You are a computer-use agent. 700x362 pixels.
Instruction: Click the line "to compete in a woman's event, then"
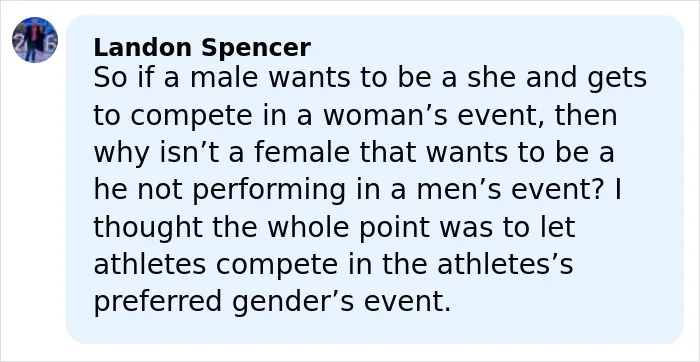click(x=355, y=116)
